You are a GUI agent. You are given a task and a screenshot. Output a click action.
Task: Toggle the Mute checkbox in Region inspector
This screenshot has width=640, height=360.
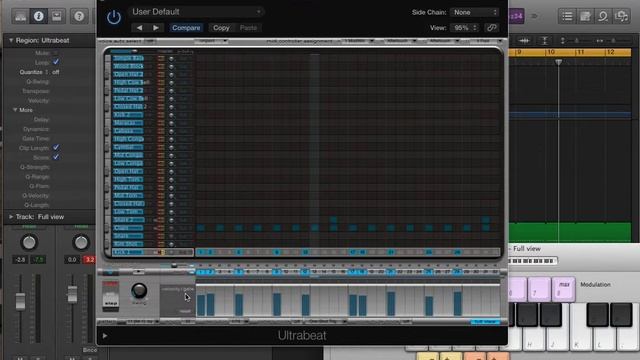(x=56, y=53)
